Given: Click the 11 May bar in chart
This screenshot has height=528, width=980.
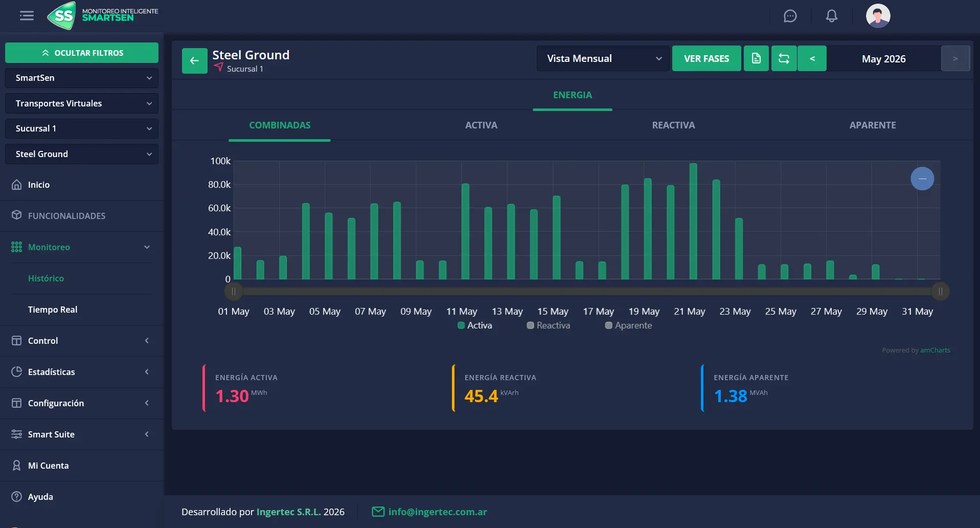Looking at the screenshot, I should coord(465,231).
